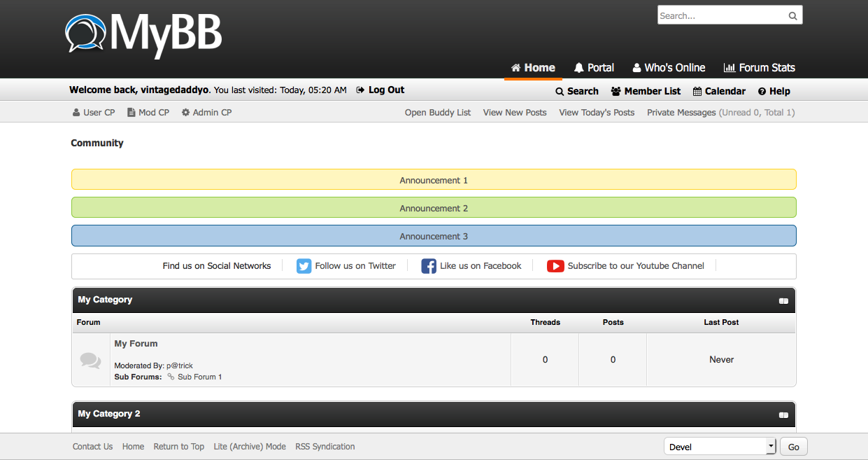
Task: Click the Calendar icon
Action: [697, 92]
